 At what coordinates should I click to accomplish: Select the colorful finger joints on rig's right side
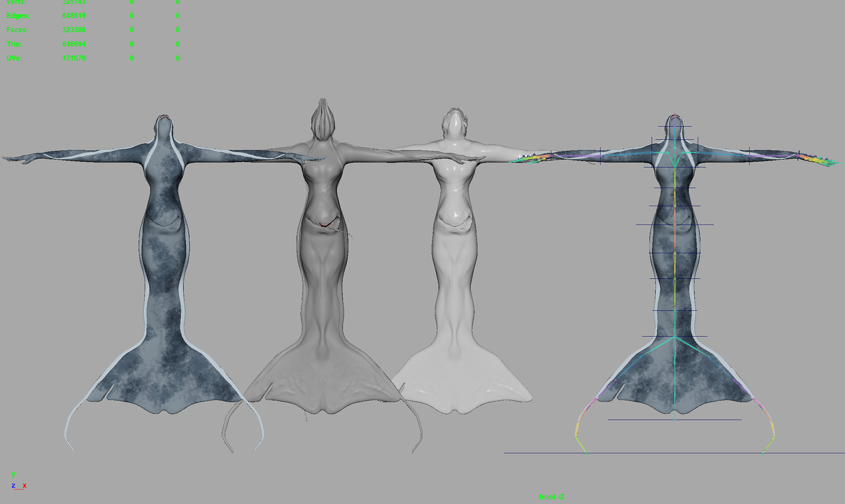[x=819, y=160]
